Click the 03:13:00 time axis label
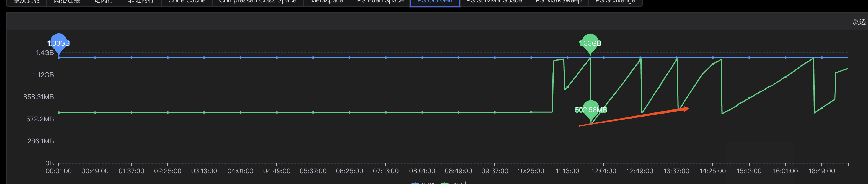The height and width of the screenshot is (184, 868). coord(204,171)
